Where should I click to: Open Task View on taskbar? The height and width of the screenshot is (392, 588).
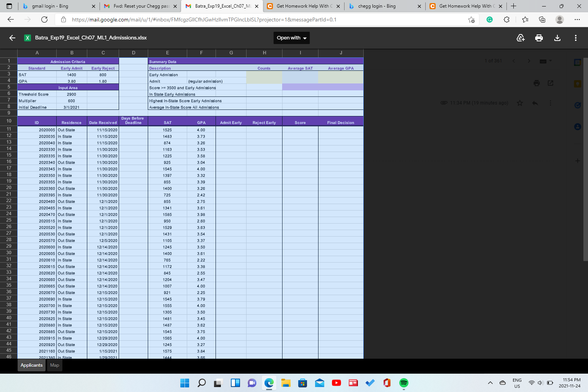click(x=218, y=383)
